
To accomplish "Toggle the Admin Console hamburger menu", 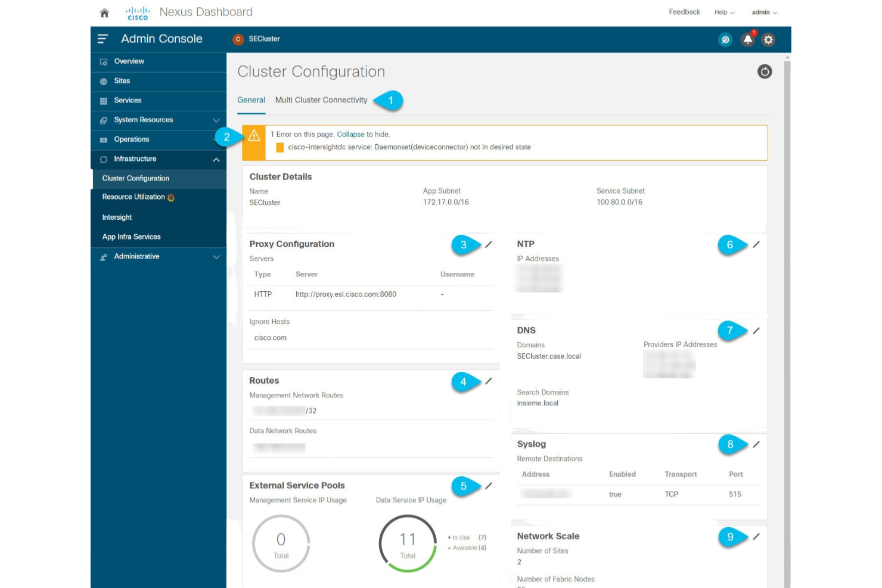I will (103, 39).
